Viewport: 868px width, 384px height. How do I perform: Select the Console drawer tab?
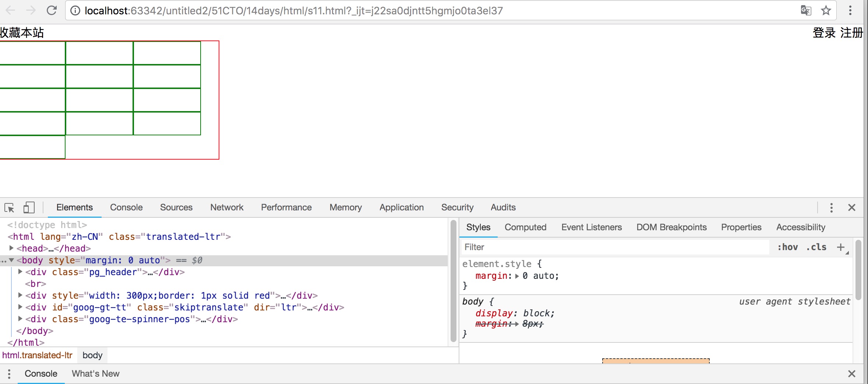(41, 374)
